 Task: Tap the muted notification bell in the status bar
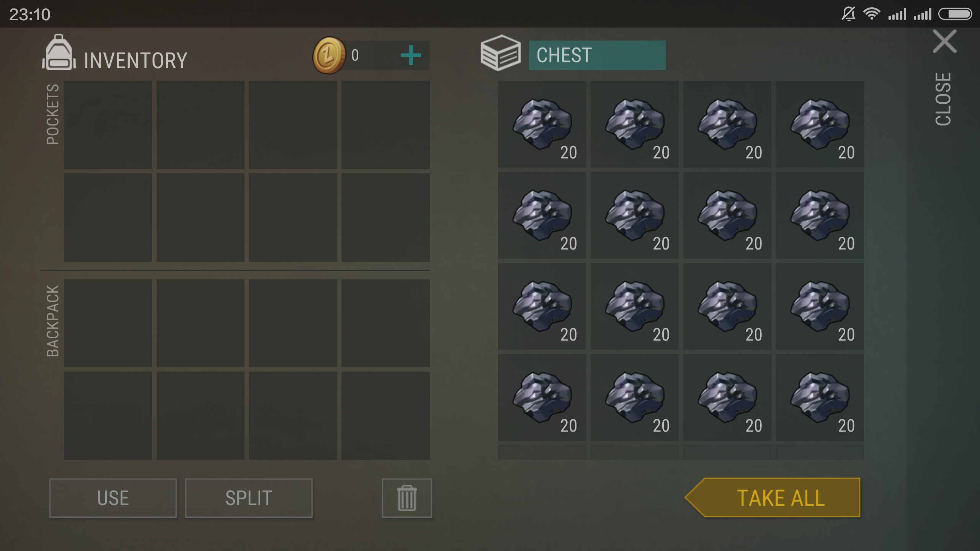(848, 14)
